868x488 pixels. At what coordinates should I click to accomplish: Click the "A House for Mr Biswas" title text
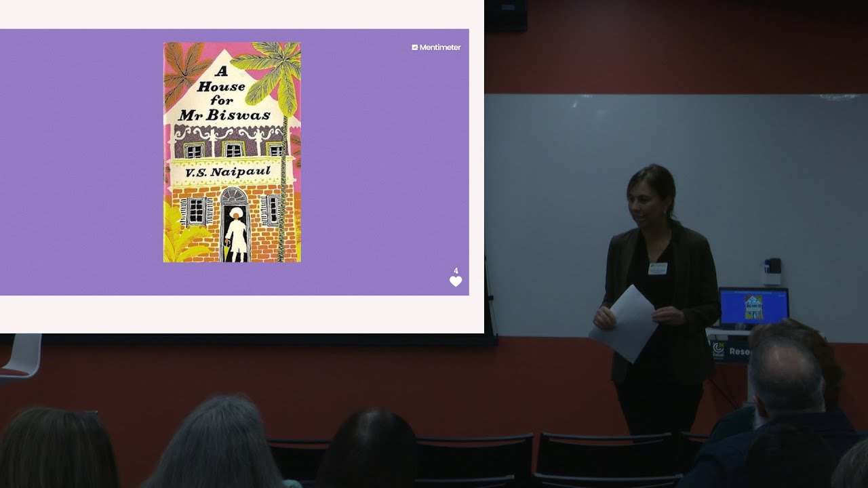pyautogui.click(x=224, y=93)
